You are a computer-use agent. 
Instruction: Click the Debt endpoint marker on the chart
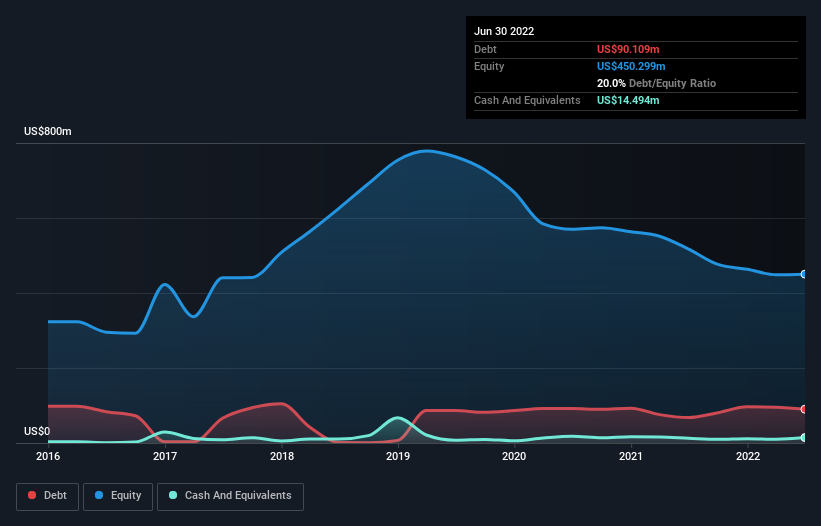point(804,409)
